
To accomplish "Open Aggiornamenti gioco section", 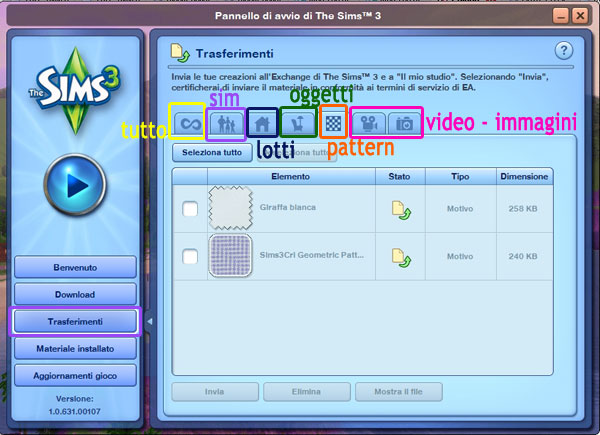I will pos(75,376).
